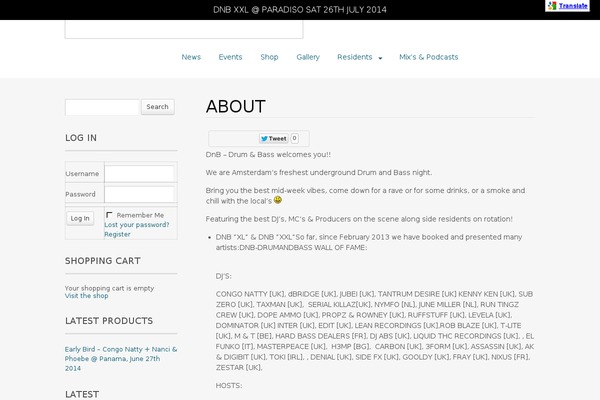
Task: Click the LATEST PRODUCTS sidebar heading
Action: pos(109,321)
